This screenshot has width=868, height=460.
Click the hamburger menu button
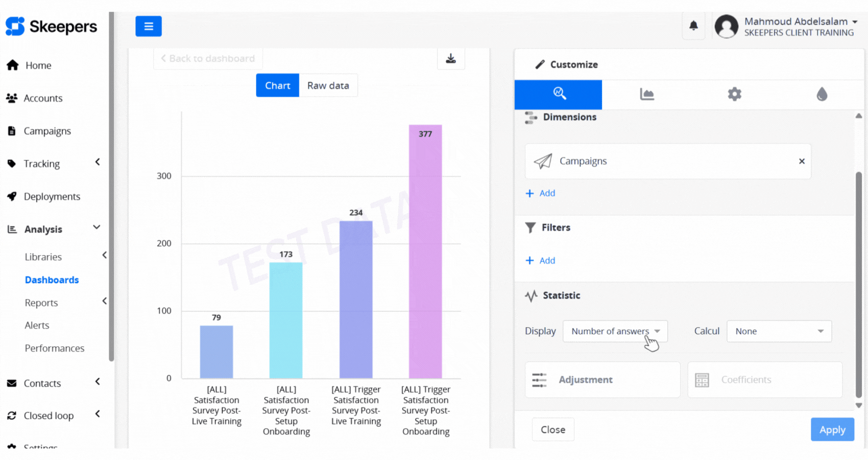pos(148,26)
